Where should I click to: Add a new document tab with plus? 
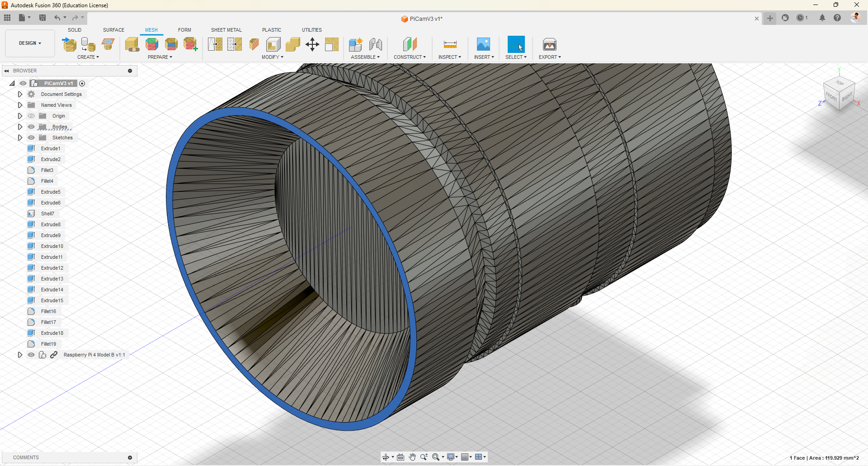[770, 18]
